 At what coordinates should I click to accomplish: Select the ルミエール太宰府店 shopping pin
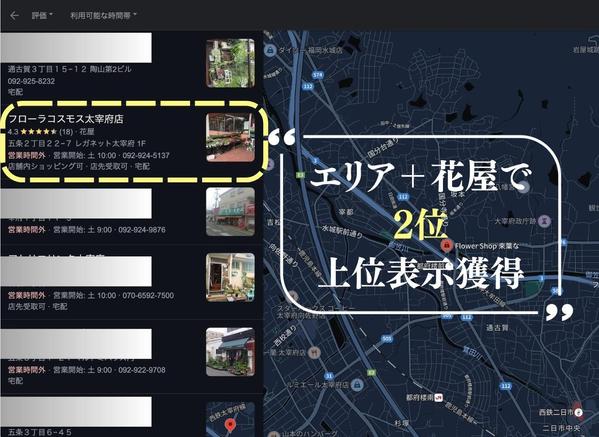coord(356,385)
